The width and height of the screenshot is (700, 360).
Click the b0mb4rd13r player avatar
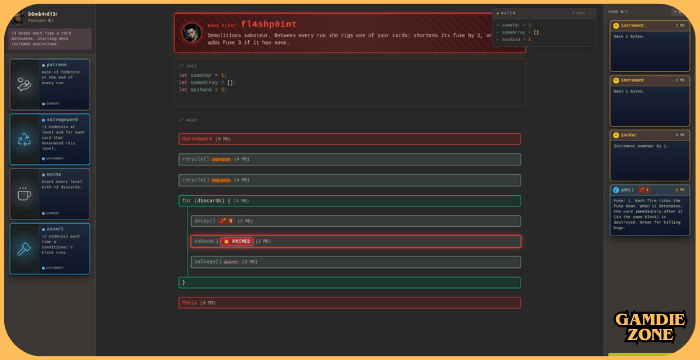[18, 17]
